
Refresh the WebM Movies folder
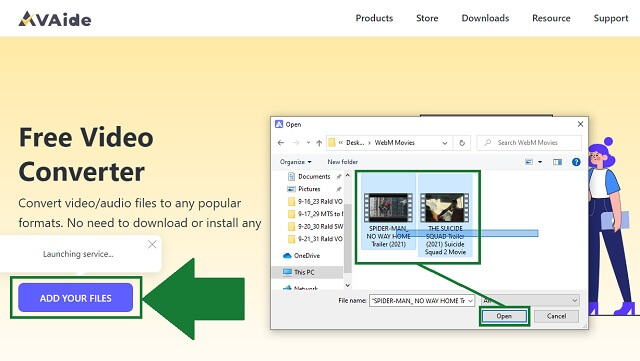(462, 143)
